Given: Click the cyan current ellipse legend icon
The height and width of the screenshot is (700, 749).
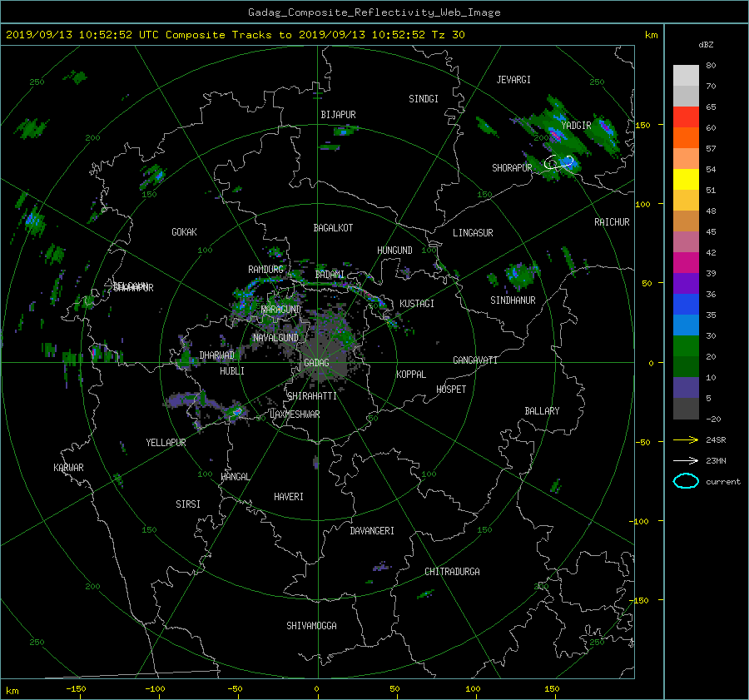Looking at the screenshot, I should (x=686, y=481).
